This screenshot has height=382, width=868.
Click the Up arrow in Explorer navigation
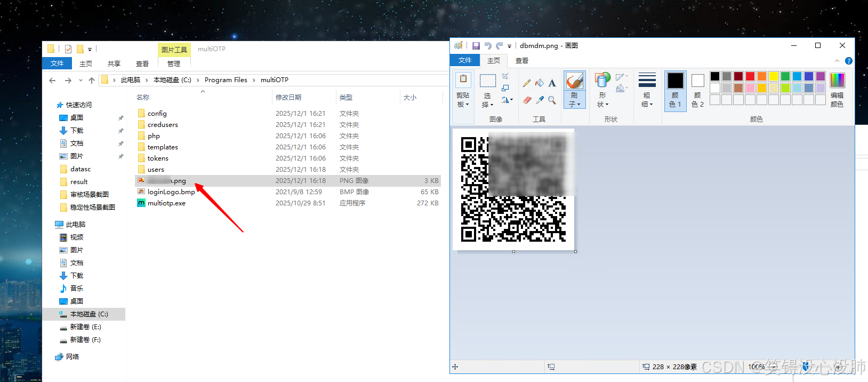click(92, 81)
